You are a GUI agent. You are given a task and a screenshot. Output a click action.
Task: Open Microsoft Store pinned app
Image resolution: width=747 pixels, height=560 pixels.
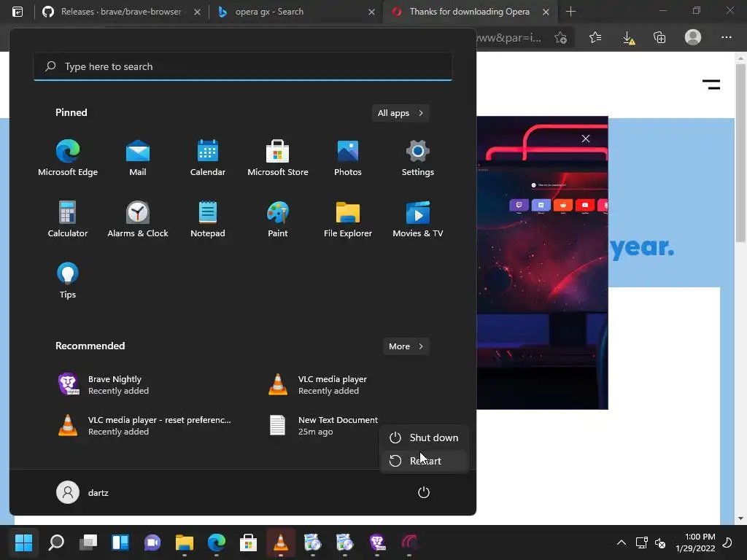point(278,158)
